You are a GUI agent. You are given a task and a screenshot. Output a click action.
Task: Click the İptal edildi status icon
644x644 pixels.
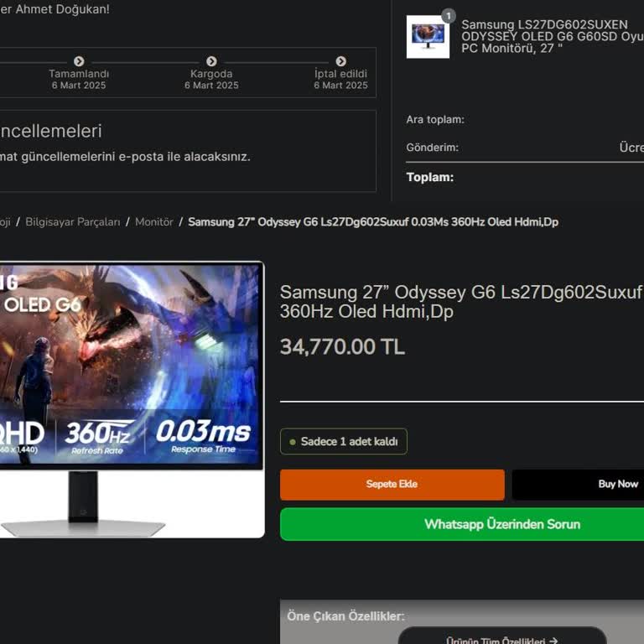340,61
